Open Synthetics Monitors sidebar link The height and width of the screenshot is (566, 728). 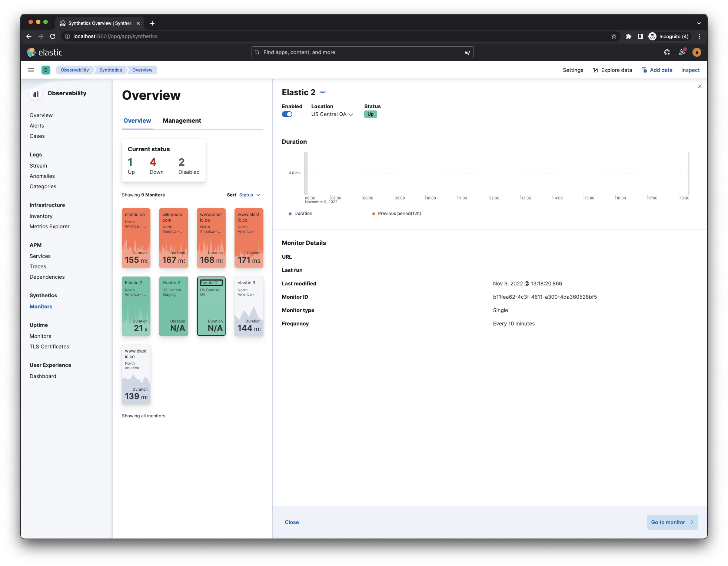(41, 307)
